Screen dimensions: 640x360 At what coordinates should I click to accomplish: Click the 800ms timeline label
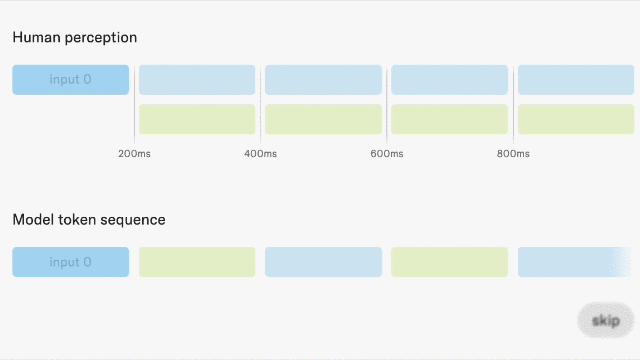pyautogui.click(x=513, y=154)
